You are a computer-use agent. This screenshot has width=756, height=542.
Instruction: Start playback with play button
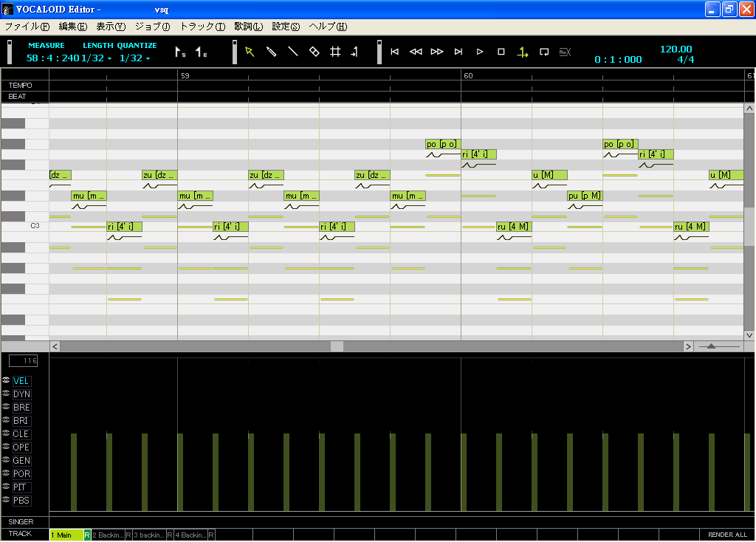click(x=479, y=52)
